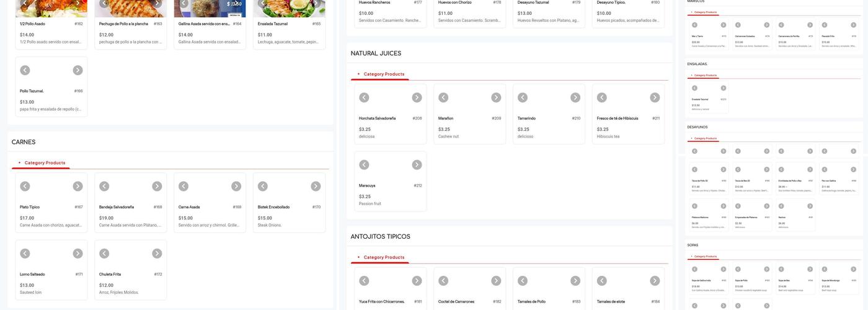Select Ensalada Tazumal item number #165
The height and width of the screenshot is (310, 868).
click(316, 24)
